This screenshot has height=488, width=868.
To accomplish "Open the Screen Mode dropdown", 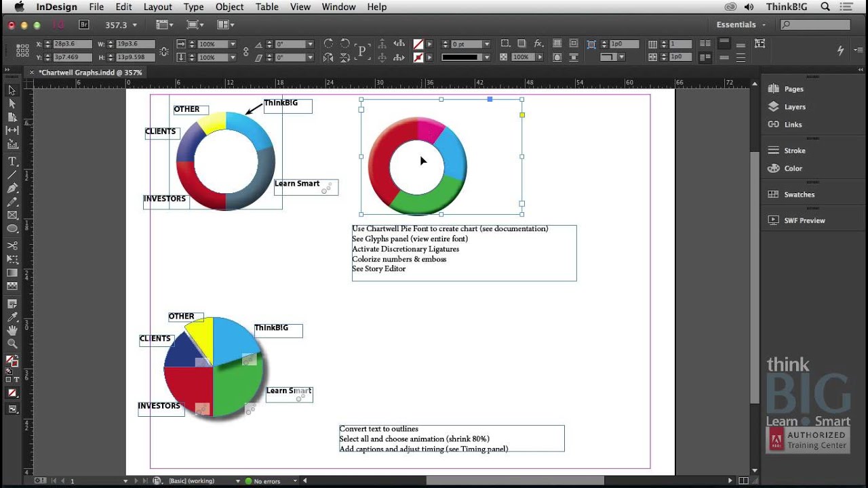I will pos(195,24).
